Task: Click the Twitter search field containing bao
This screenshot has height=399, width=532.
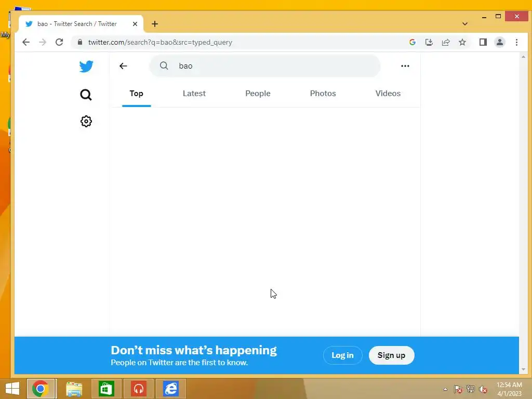Action: [264, 66]
